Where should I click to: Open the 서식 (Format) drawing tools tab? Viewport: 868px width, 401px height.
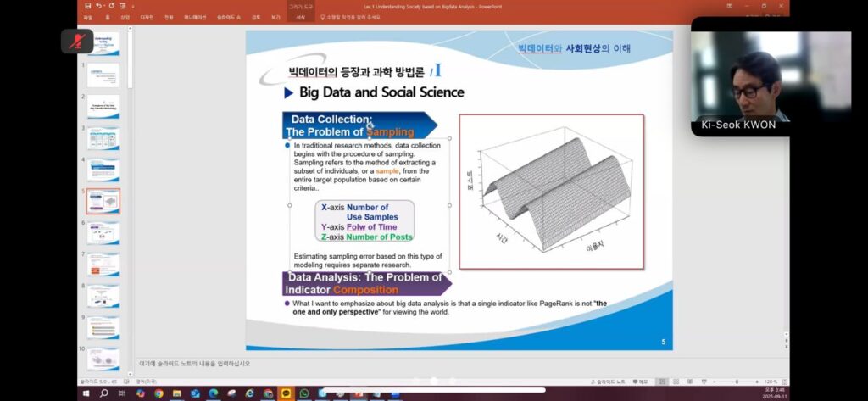click(x=301, y=17)
